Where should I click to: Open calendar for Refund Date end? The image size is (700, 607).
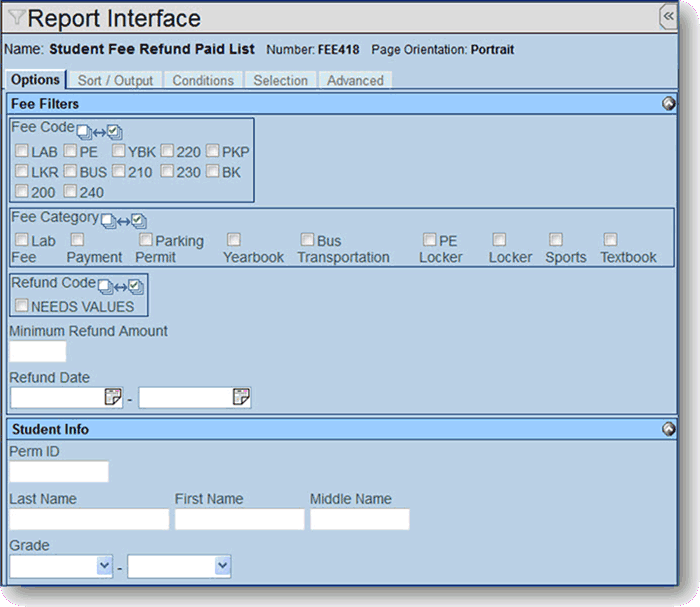241,397
